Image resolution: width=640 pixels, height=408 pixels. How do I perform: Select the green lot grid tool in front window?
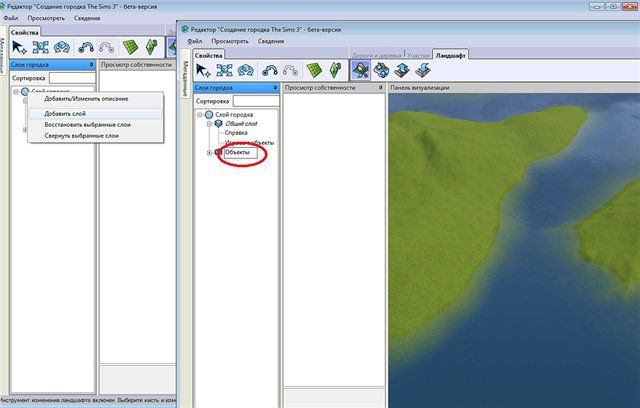pyautogui.click(x=314, y=70)
